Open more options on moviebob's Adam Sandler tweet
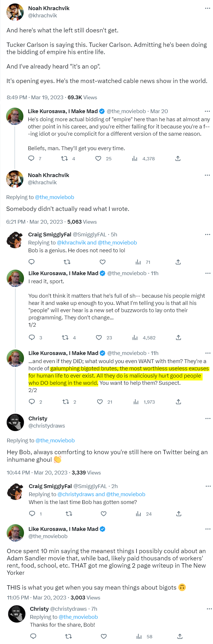 (208, 529)
